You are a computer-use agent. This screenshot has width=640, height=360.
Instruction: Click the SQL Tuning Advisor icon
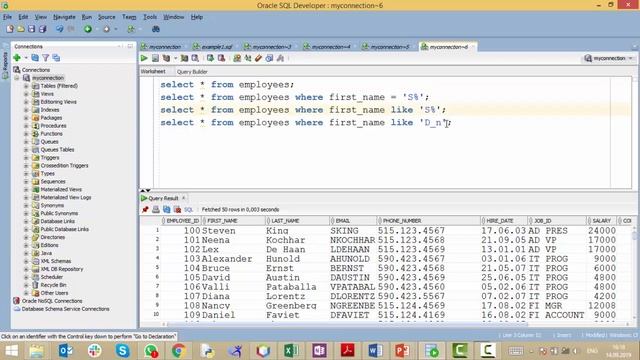(195, 58)
